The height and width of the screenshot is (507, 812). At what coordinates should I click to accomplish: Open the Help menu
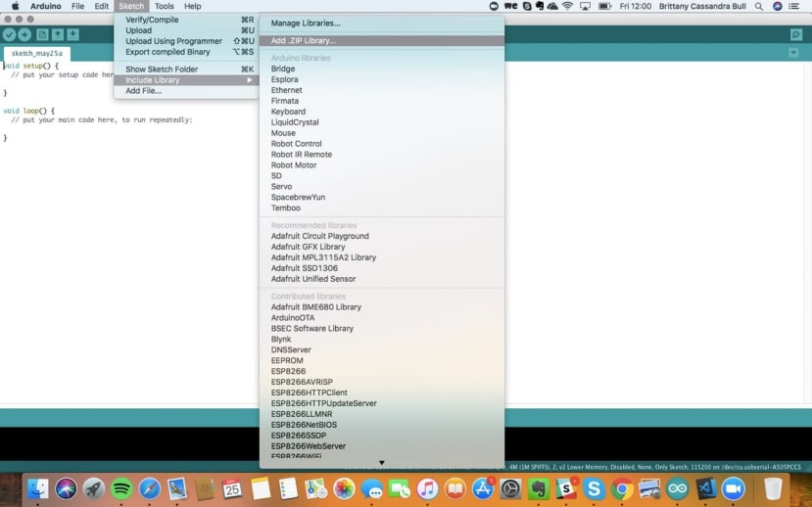click(x=193, y=6)
